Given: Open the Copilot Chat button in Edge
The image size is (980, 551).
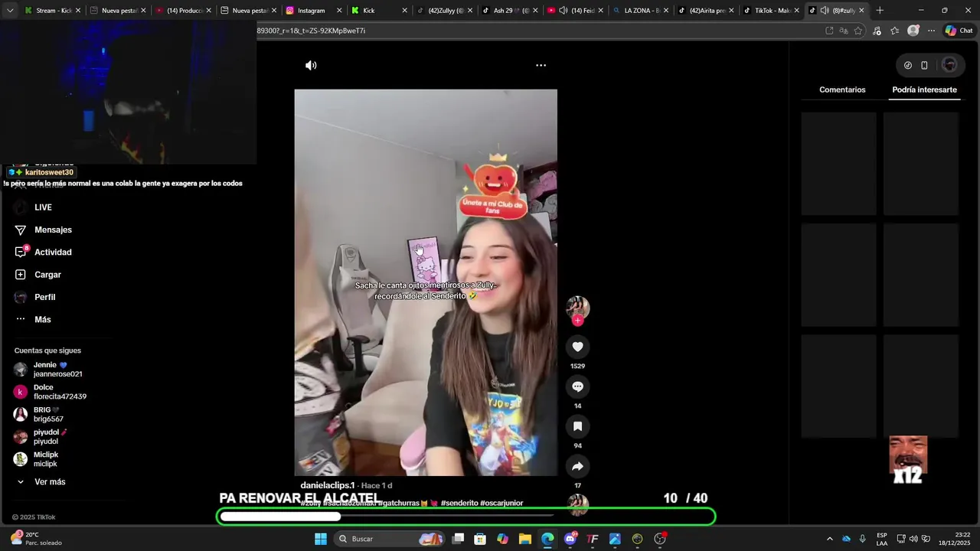Looking at the screenshot, I should [959, 31].
